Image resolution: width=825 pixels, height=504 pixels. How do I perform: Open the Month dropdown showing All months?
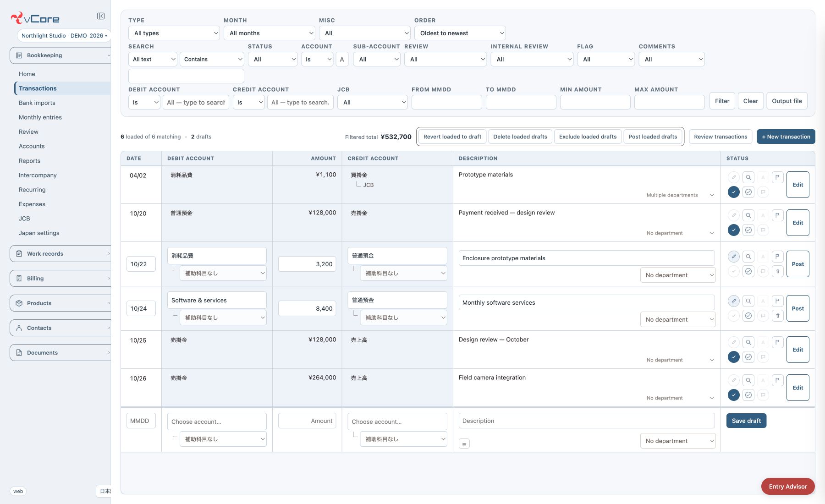tap(269, 33)
